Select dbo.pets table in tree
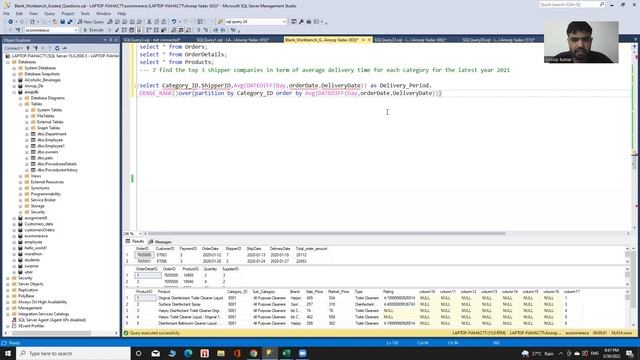 [x=45, y=158]
